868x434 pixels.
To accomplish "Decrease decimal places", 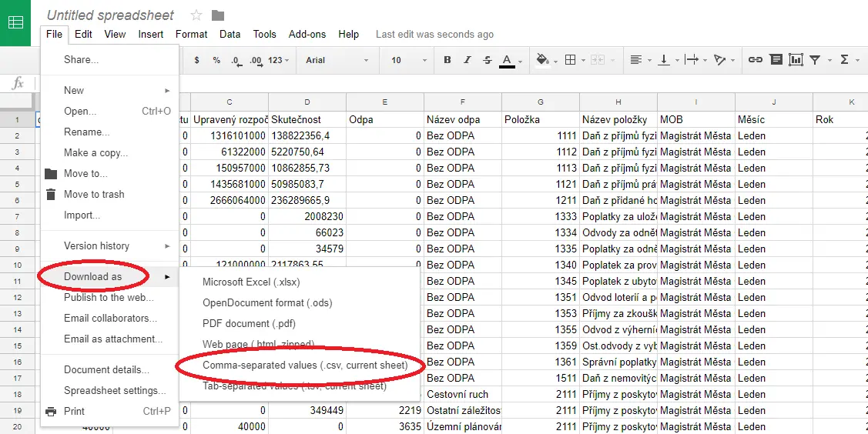I will (x=236, y=60).
